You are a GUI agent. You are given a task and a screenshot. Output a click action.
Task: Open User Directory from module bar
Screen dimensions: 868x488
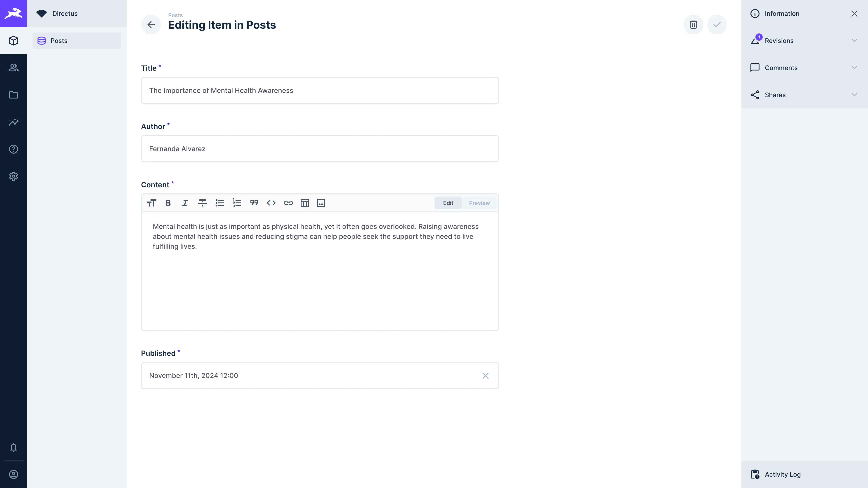[14, 68]
